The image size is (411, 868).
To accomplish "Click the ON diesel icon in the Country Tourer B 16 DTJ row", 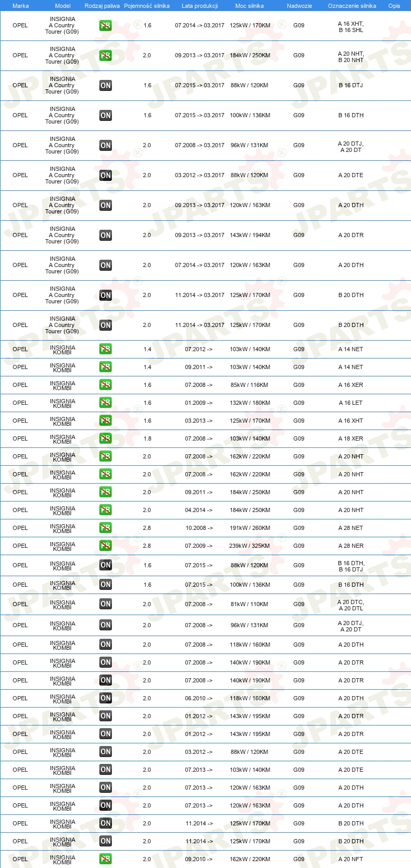I will [x=106, y=85].
